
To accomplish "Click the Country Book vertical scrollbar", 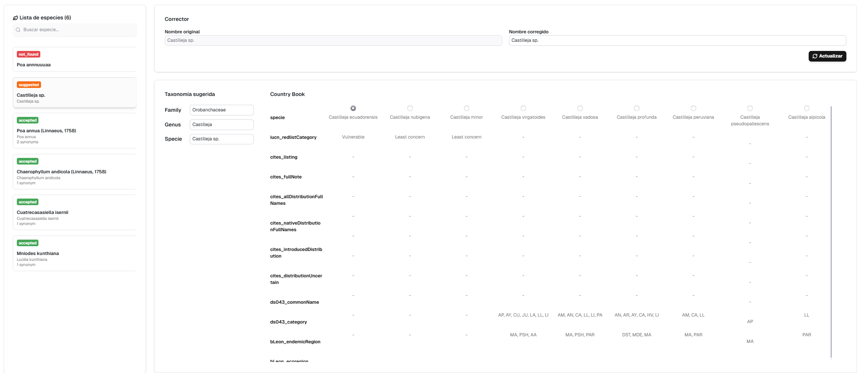I will pos(831,232).
